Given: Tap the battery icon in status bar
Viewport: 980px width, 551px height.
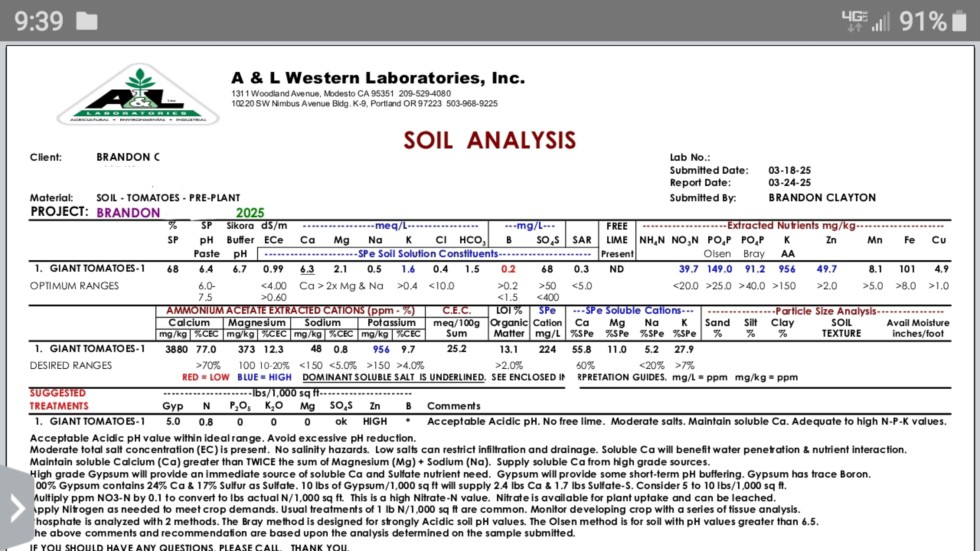Looking at the screenshot, I should tap(963, 21).
